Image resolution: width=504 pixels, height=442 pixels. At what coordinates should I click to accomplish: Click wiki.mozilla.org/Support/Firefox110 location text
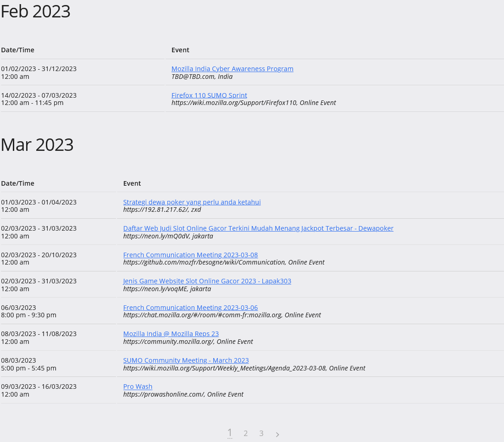click(254, 103)
